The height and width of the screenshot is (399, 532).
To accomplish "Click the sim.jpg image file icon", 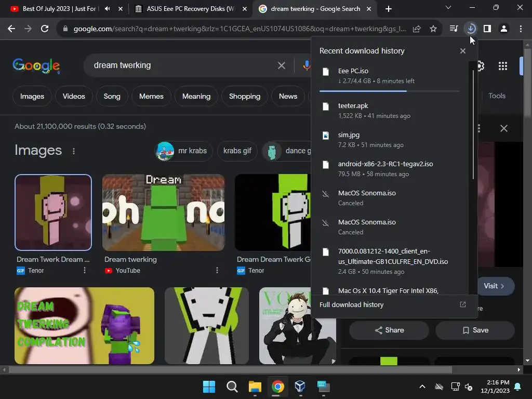I will click(x=326, y=136).
